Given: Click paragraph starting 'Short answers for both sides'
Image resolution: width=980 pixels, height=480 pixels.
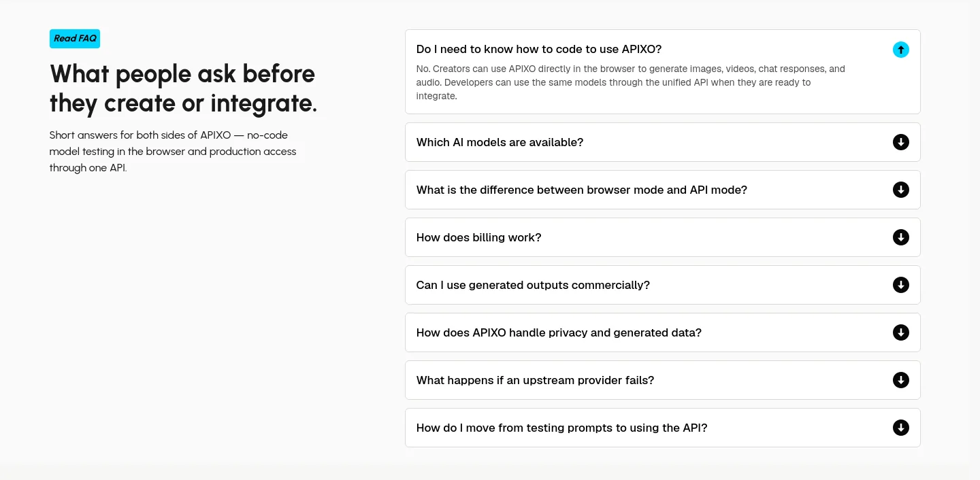Looking at the screenshot, I should [173, 151].
